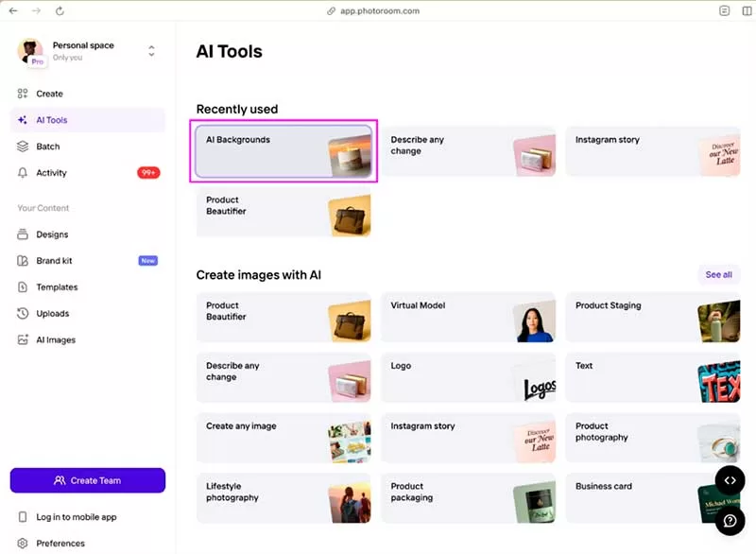Click the See all link
Viewport: 756px width, 554px height.
point(718,275)
